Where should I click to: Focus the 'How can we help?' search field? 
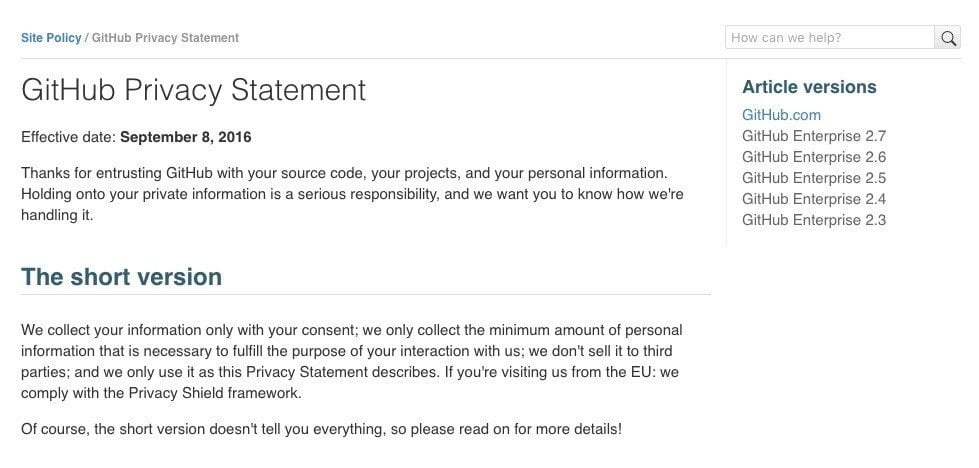(x=830, y=37)
